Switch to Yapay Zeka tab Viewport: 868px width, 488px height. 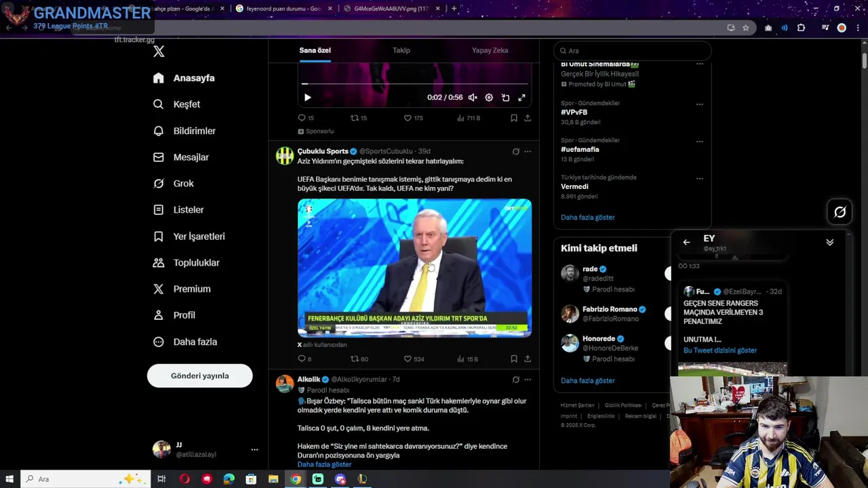coord(490,50)
